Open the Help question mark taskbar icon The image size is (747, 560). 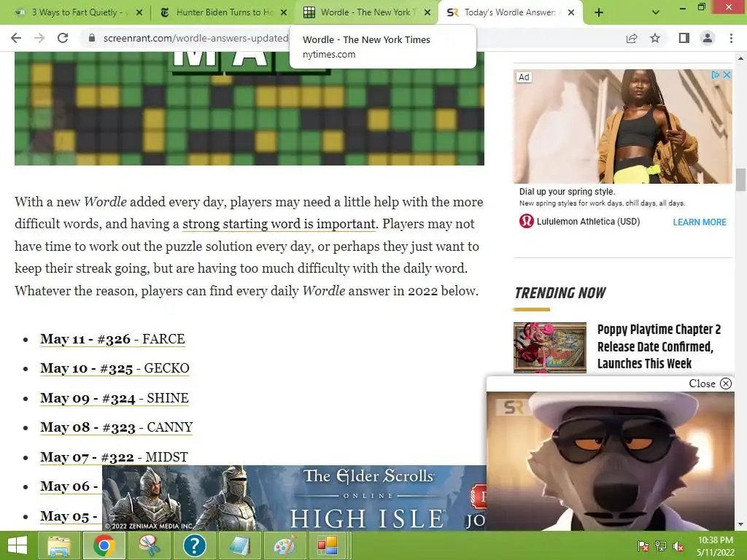pyautogui.click(x=194, y=545)
